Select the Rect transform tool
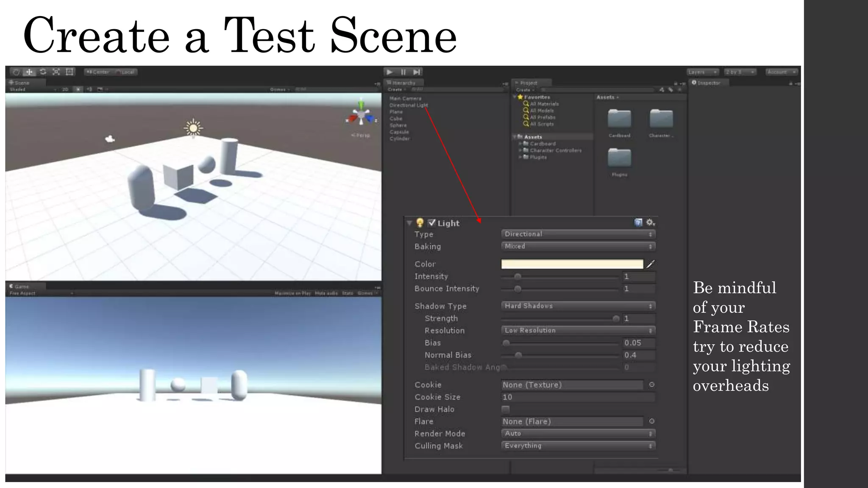This screenshot has width=868, height=488. click(x=70, y=72)
